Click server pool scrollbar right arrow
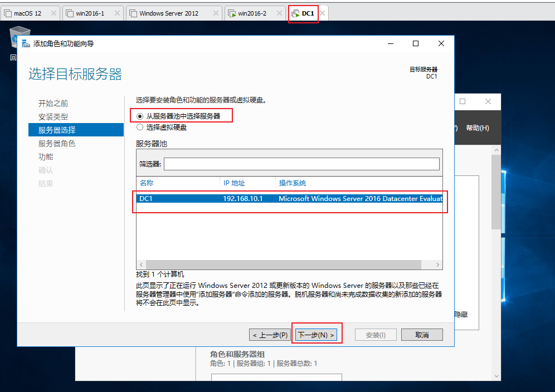 [x=437, y=264]
